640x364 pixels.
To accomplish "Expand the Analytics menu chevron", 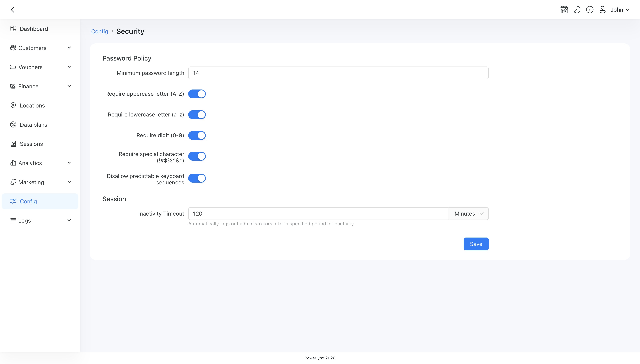I will [69, 163].
